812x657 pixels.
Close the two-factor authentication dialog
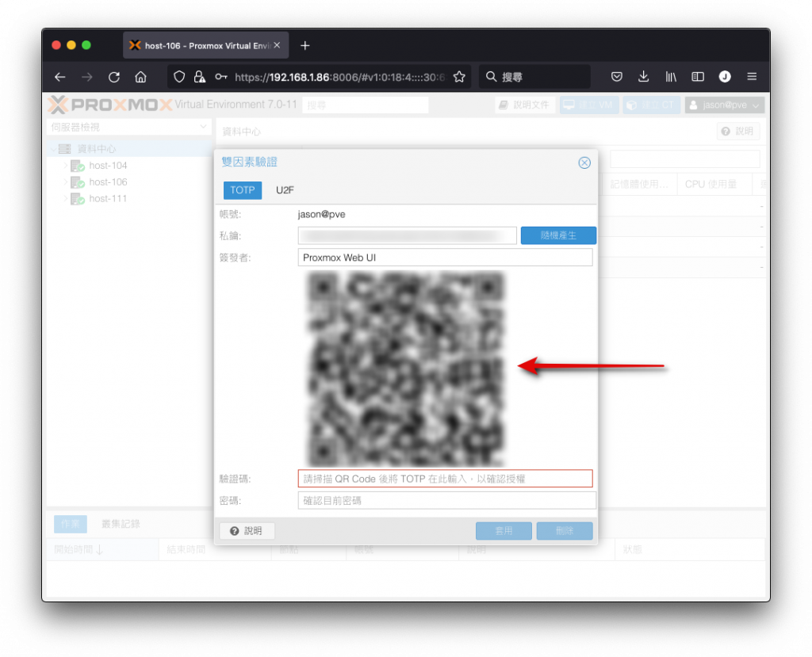click(x=584, y=162)
